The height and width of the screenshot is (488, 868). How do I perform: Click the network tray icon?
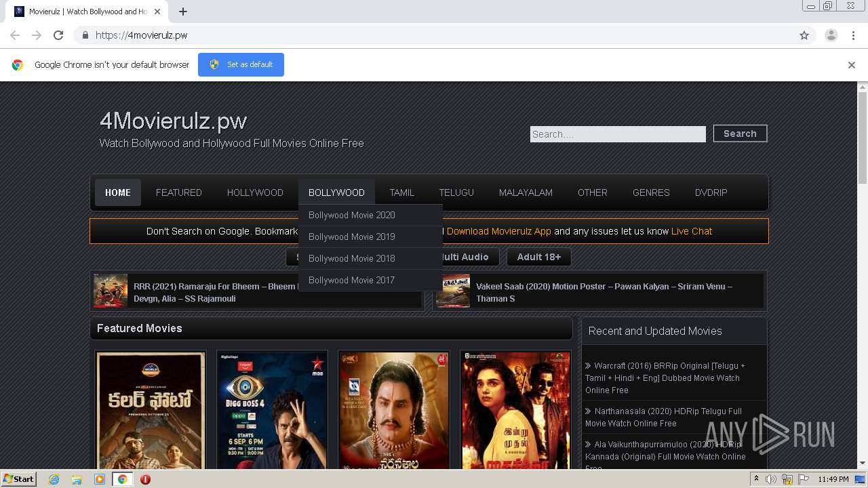tap(787, 479)
